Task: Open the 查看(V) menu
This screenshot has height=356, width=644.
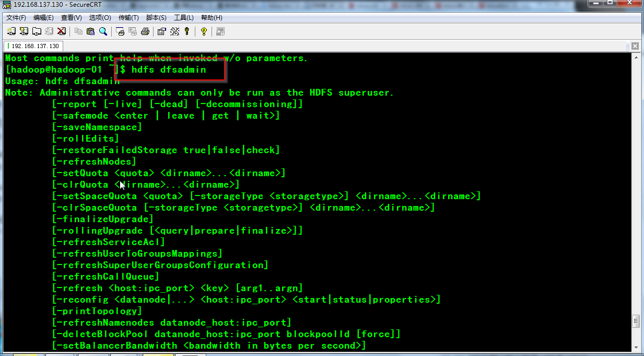Action: click(x=71, y=18)
